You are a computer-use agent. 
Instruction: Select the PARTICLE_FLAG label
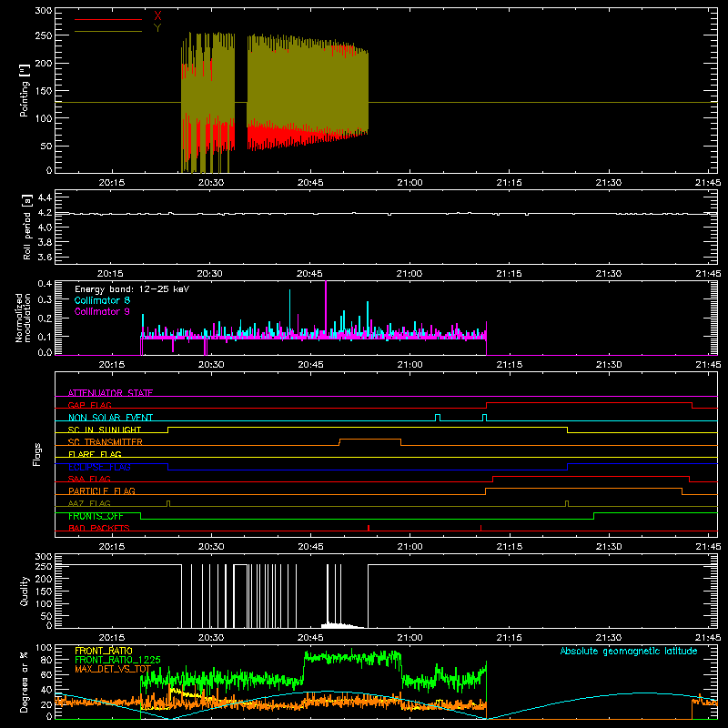click(x=102, y=490)
